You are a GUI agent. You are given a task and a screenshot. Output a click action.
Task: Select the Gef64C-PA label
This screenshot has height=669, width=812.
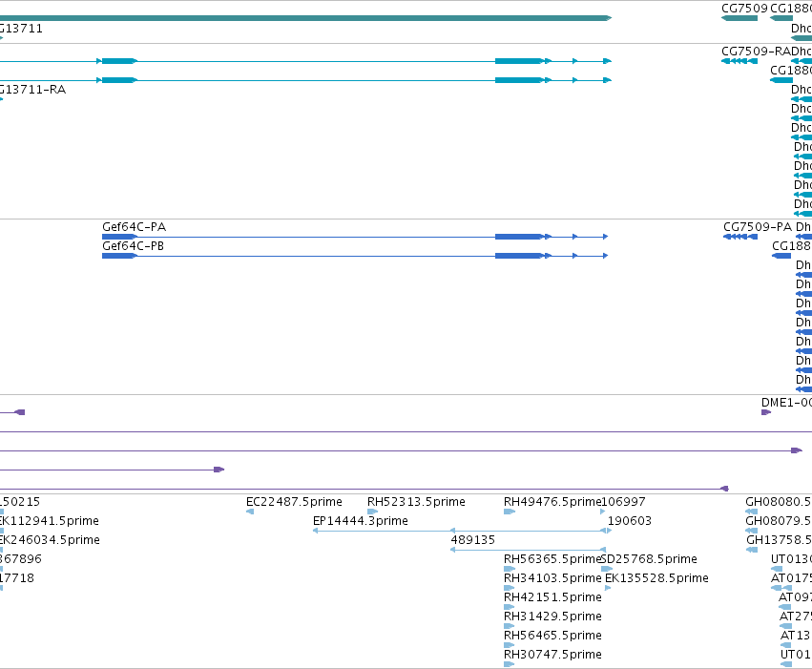click(135, 227)
